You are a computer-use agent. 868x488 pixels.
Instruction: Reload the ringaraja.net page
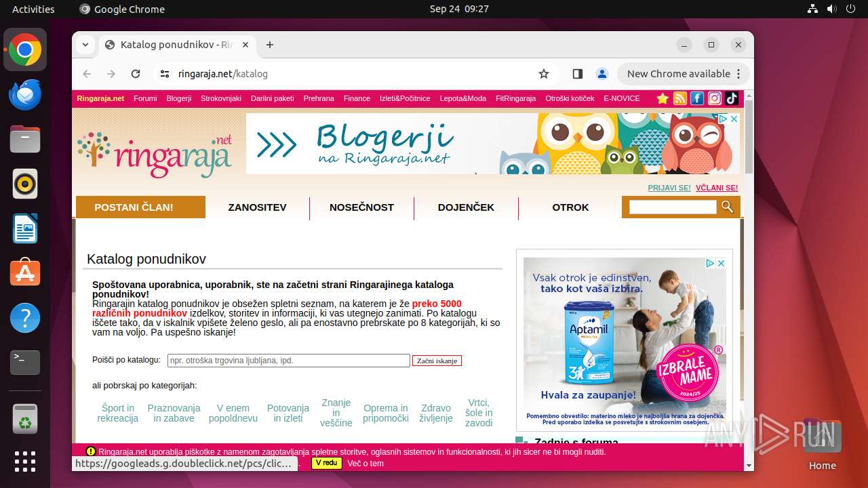click(136, 74)
